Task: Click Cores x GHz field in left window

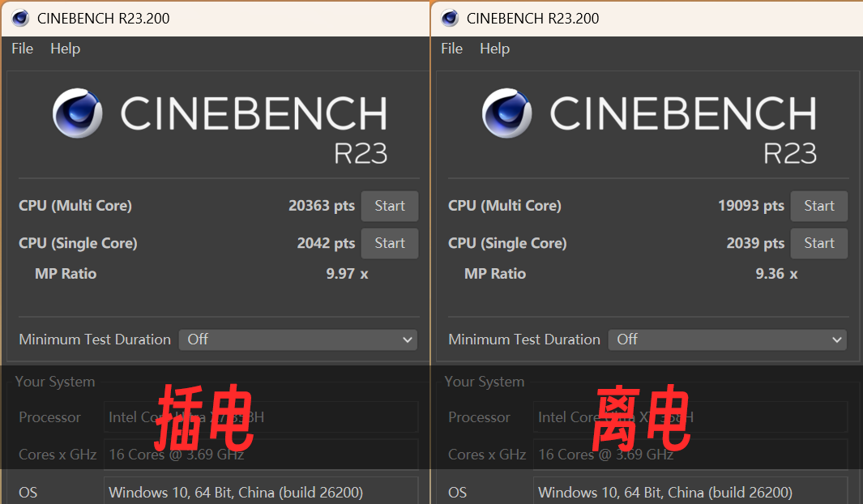Action: click(x=261, y=455)
